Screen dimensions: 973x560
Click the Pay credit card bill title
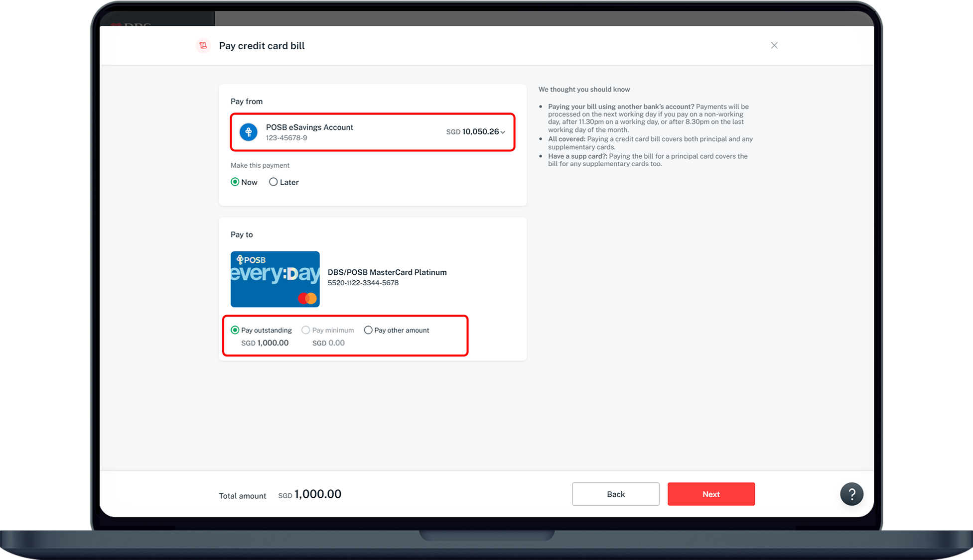262,46
